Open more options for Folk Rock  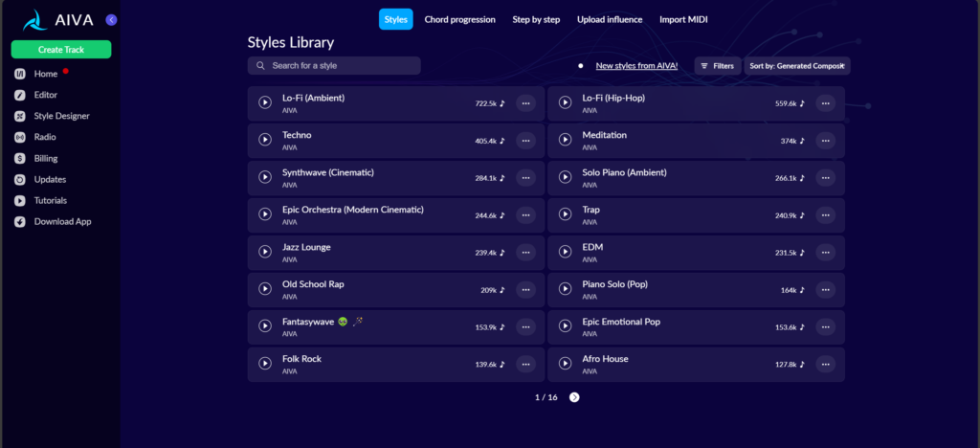(x=525, y=365)
